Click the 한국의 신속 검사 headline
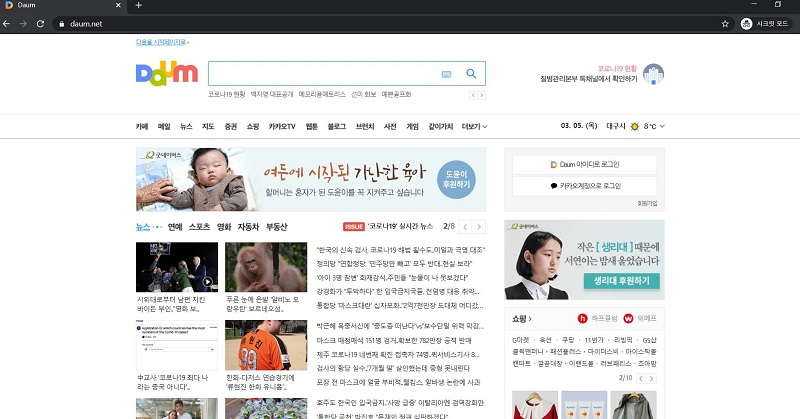Viewport: 800px width, 419px height. 401,250
